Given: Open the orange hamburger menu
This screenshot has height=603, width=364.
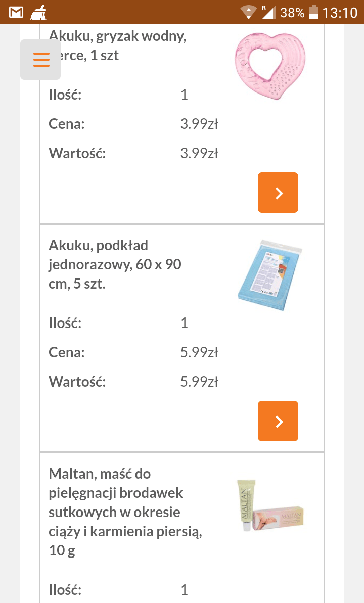Looking at the screenshot, I should click(x=40, y=60).
